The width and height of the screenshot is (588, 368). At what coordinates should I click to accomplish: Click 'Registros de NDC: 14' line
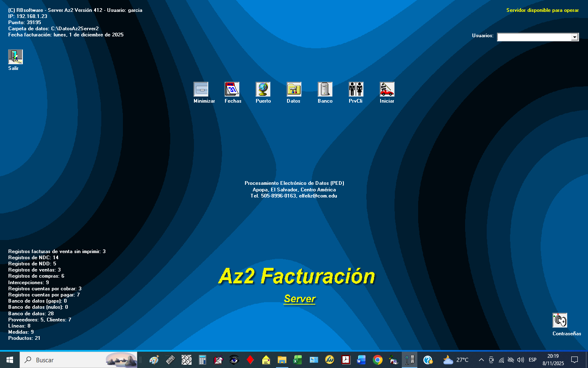(33, 258)
